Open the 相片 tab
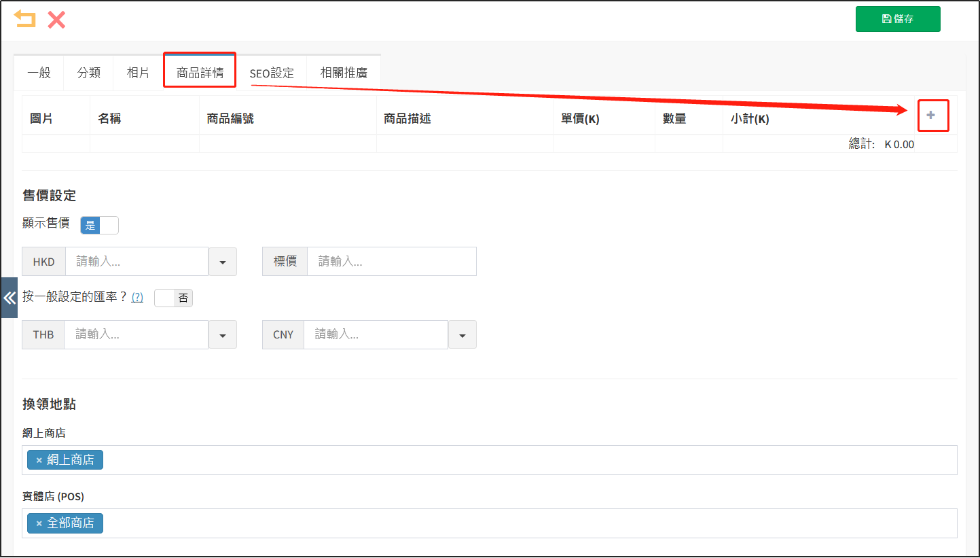This screenshot has height=558, width=980. (x=138, y=73)
